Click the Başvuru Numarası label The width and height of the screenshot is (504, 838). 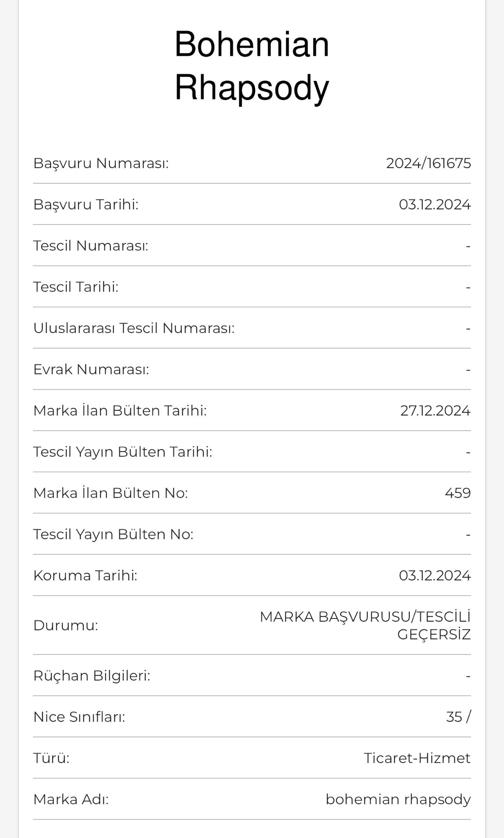[101, 163]
